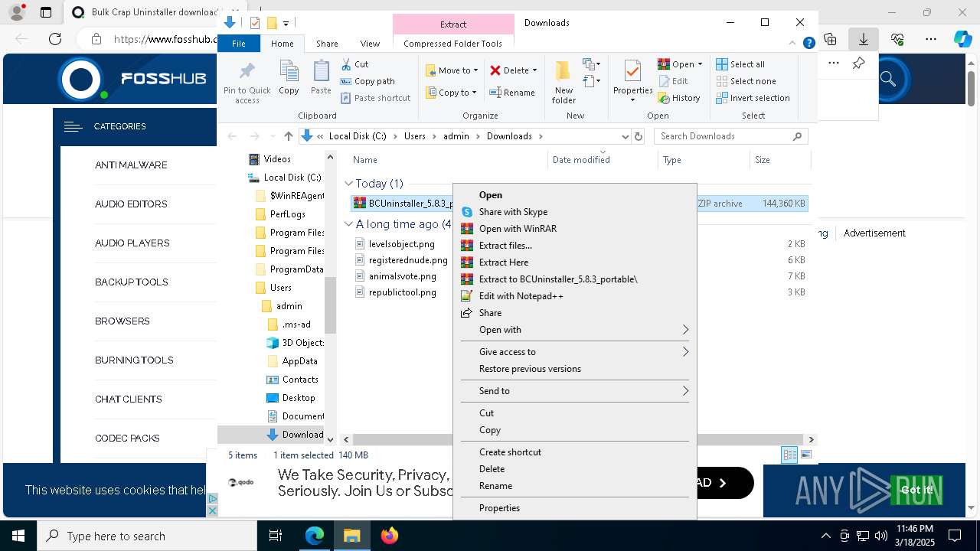The width and height of the screenshot is (980, 551).
Task: Click the address bar refresh icon
Action: click(x=639, y=136)
